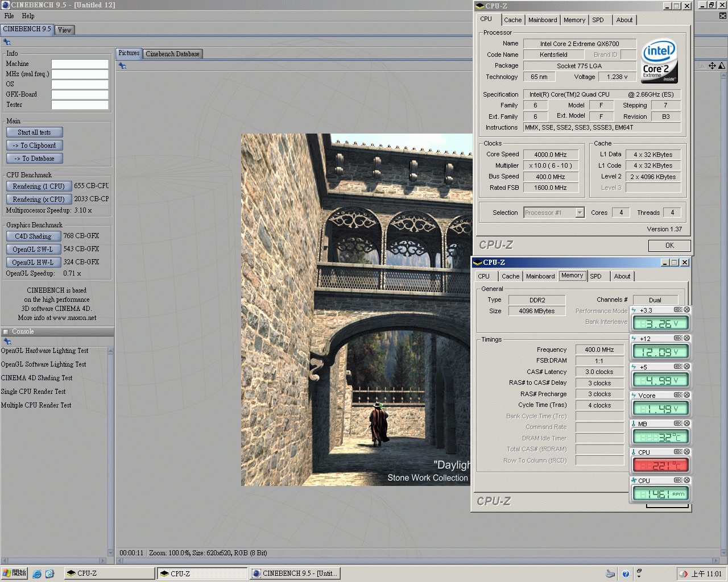728x582 pixels.
Task: Open the File menu in Cinebench
Action: pos(9,16)
